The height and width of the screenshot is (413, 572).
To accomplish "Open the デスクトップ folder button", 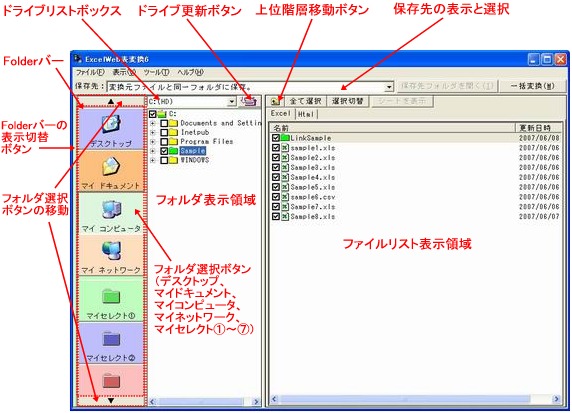I will pyautogui.click(x=111, y=129).
